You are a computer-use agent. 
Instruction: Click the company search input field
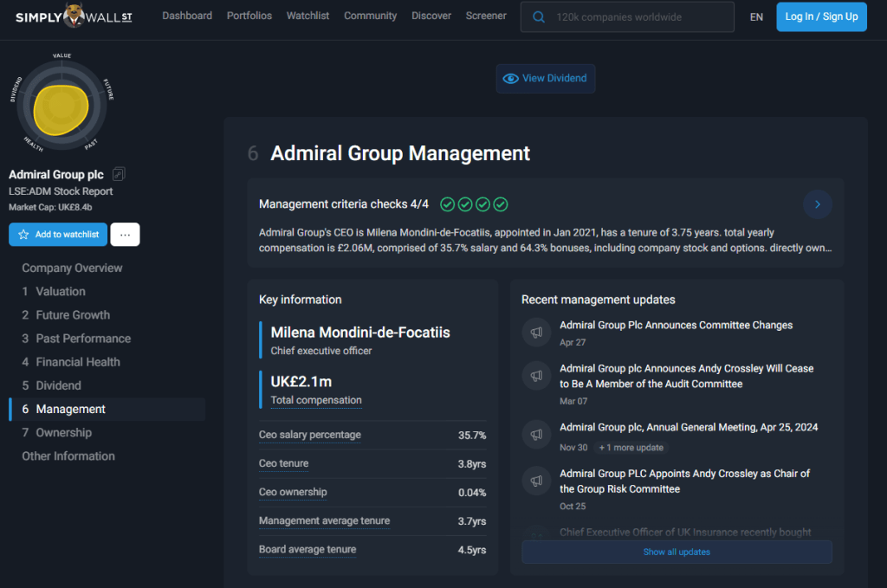(637, 16)
